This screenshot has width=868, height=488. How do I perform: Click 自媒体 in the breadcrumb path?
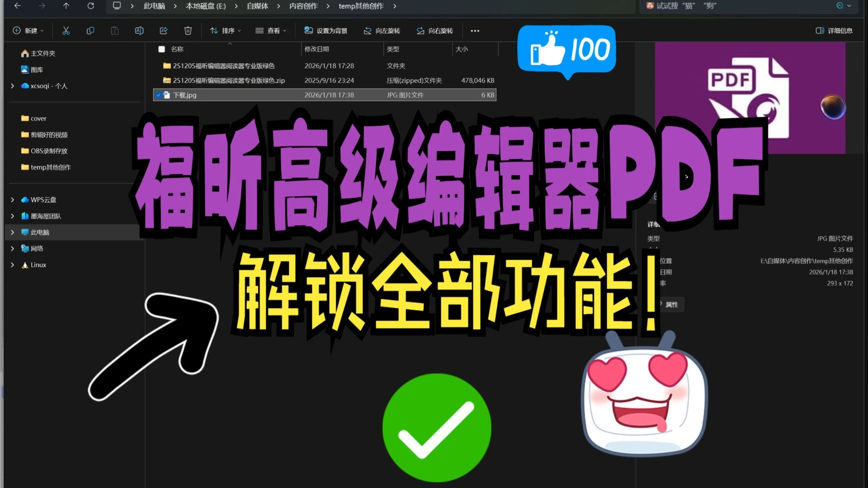tap(258, 6)
